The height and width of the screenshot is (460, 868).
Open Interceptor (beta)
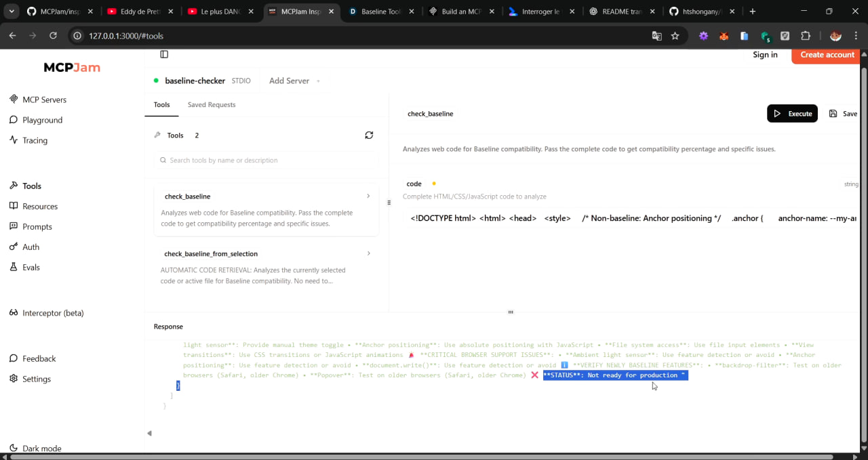pos(46,313)
